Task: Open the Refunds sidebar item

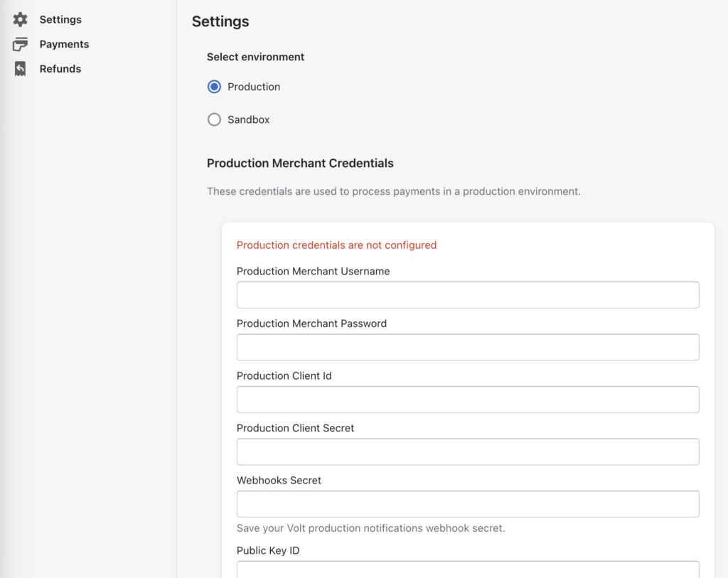Action: click(x=60, y=69)
